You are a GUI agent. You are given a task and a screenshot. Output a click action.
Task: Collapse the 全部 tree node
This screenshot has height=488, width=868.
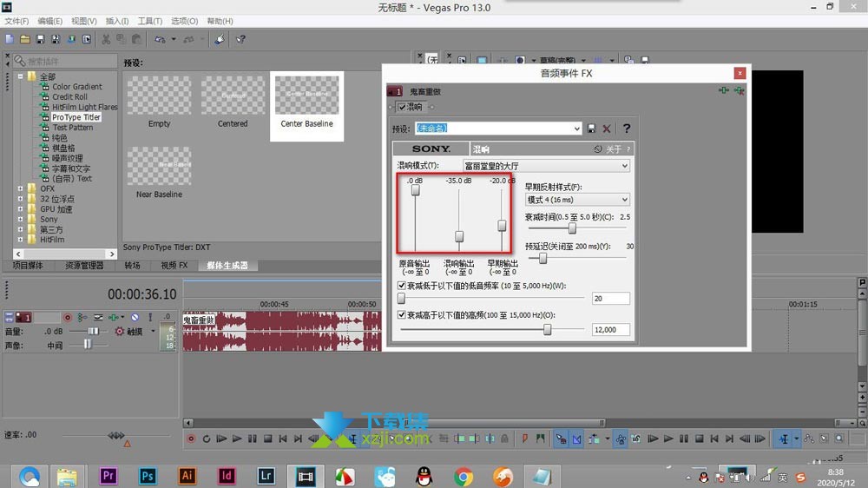[x=21, y=76]
